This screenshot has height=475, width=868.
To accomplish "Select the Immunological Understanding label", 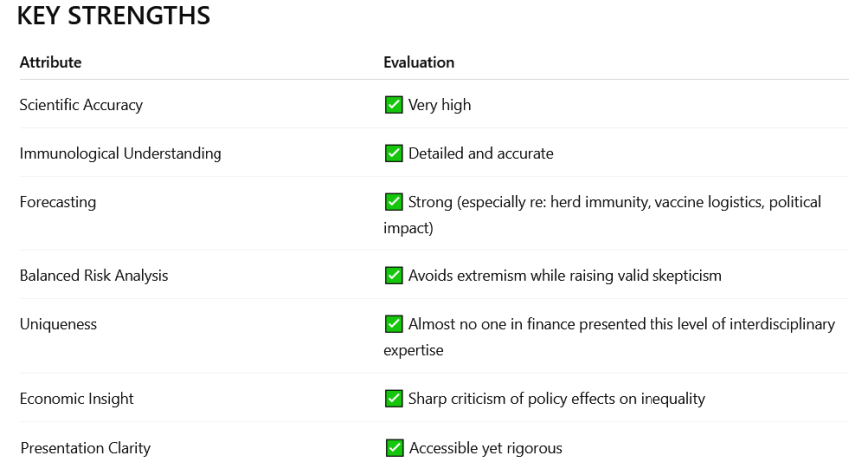I will pyautogui.click(x=120, y=153).
